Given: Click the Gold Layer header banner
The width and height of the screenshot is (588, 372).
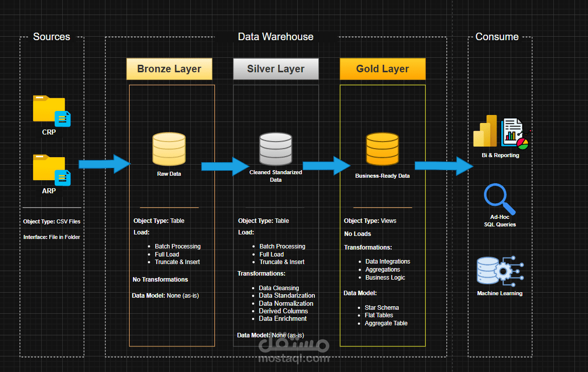Looking at the screenshot, I should click(382, 69).
